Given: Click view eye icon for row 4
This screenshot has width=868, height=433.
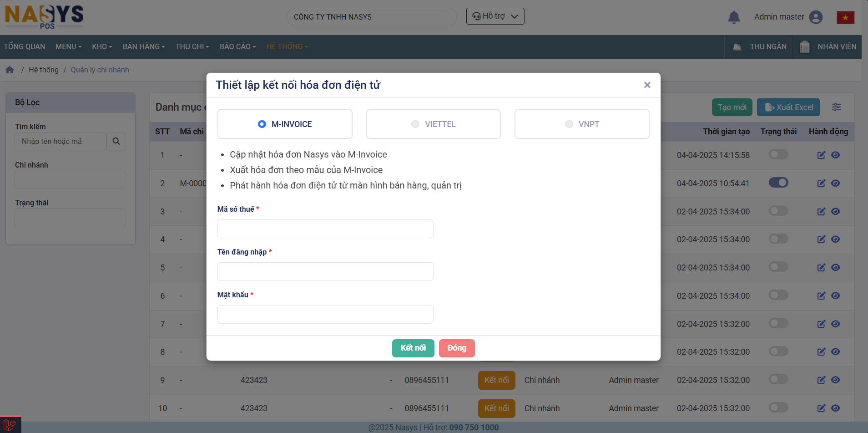Looking at the screenshot, I should pyautogui.click(x=836, y=239).
